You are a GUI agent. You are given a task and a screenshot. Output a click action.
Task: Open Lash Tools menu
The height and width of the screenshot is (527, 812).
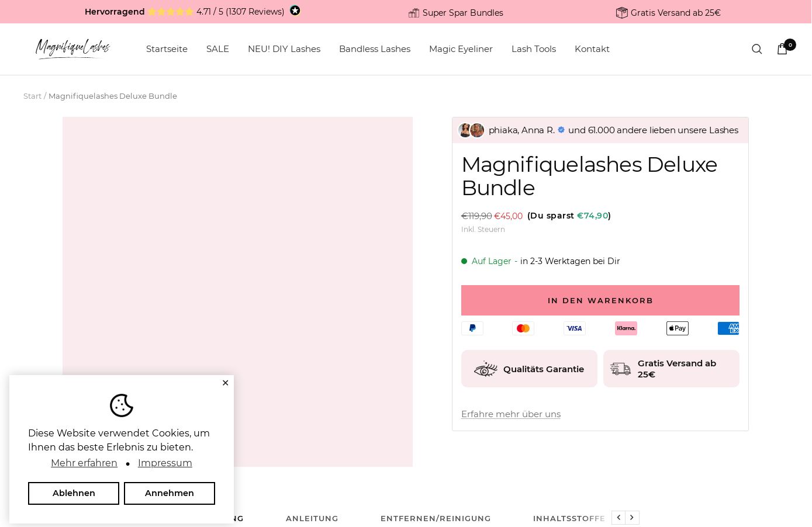pos(534,49)
